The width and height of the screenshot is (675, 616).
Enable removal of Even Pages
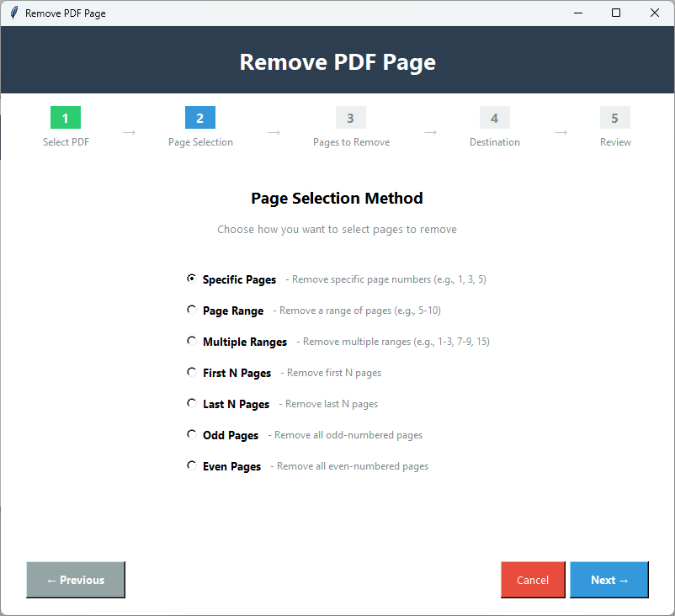click(192, 465)
